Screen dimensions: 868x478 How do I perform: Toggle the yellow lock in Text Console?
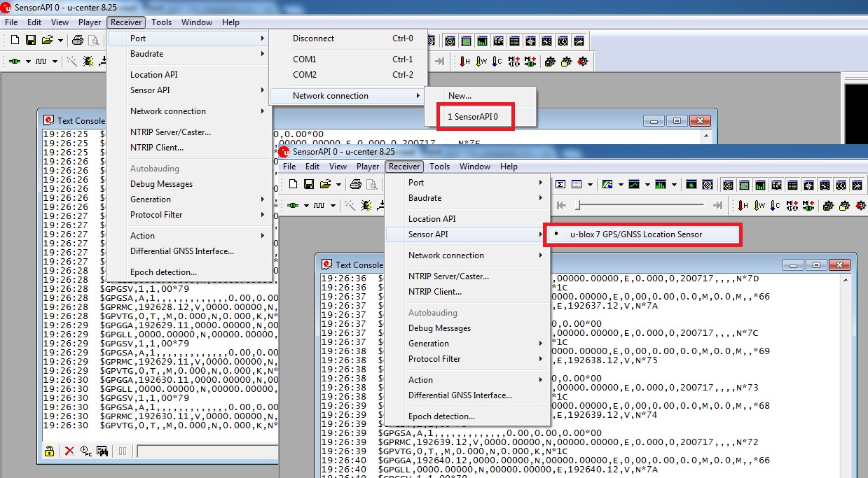click(x=49, y=451)
